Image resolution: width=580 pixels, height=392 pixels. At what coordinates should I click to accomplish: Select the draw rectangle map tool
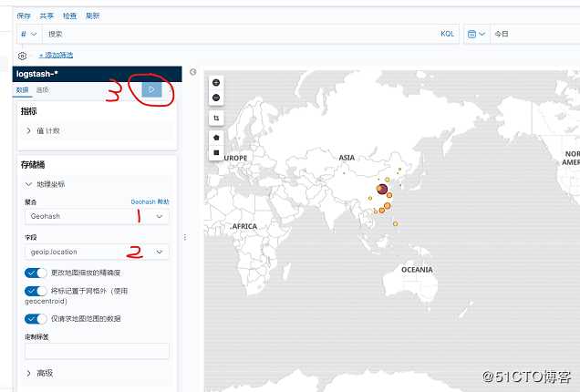click(216, 152)
